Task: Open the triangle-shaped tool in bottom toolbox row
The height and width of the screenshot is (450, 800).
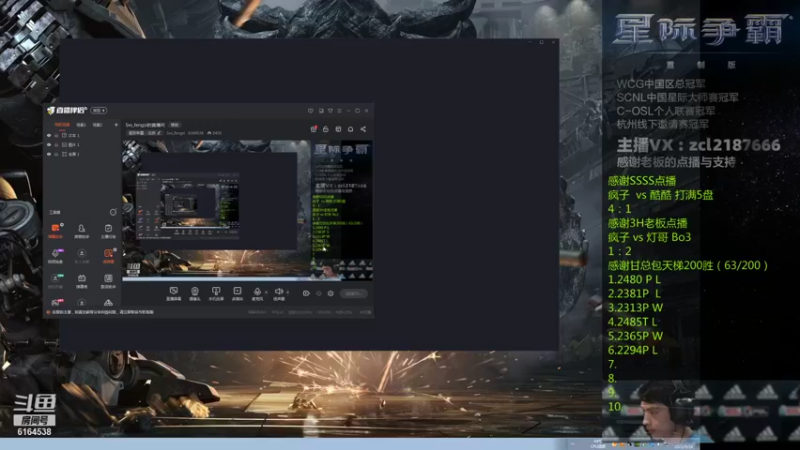Action: coord(108,303)
